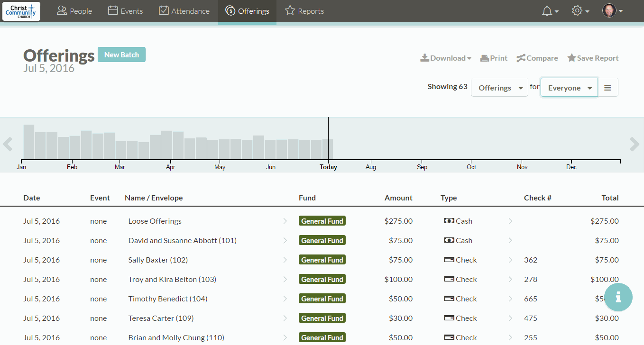This screenshot has width=644, height=345.
Task: Open the Offerings filter dropdown
Action: tap(499, 88)
